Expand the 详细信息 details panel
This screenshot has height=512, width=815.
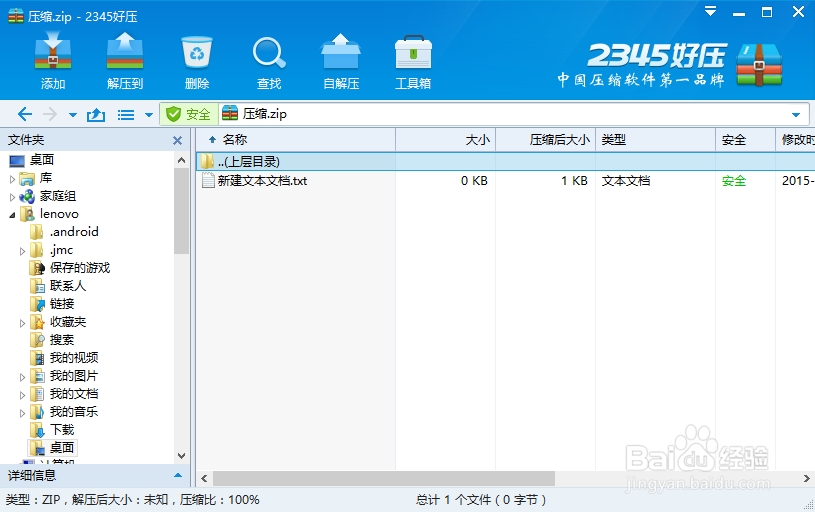coord(178,475)
